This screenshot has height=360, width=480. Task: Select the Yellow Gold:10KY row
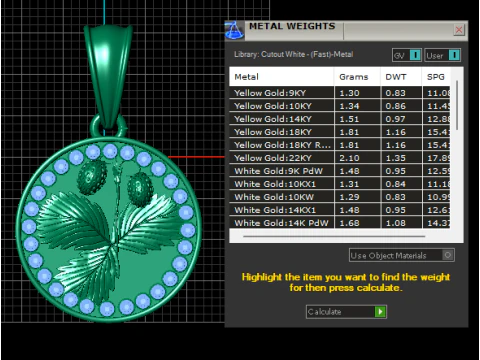340,106
